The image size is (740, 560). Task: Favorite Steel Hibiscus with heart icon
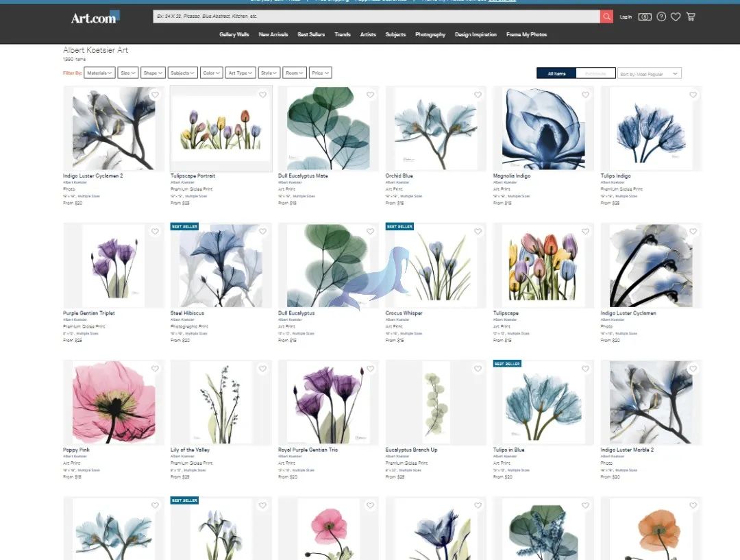(262, 232)
